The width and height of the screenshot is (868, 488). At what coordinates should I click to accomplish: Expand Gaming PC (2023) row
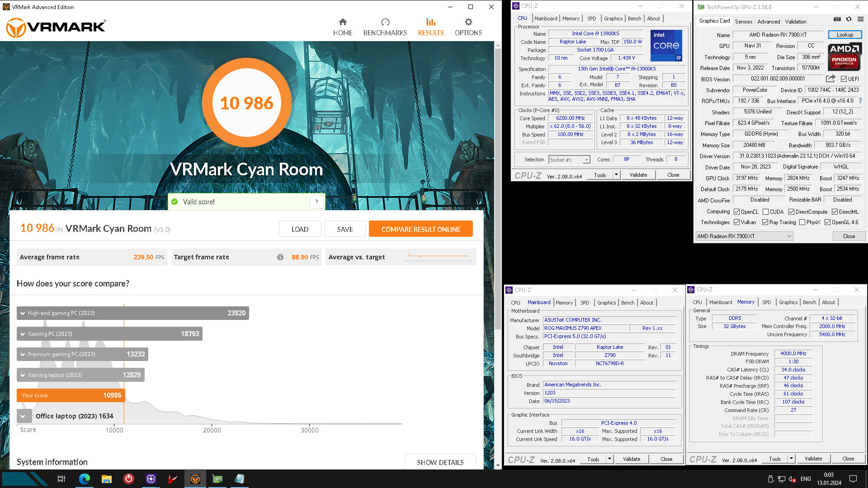23,334
